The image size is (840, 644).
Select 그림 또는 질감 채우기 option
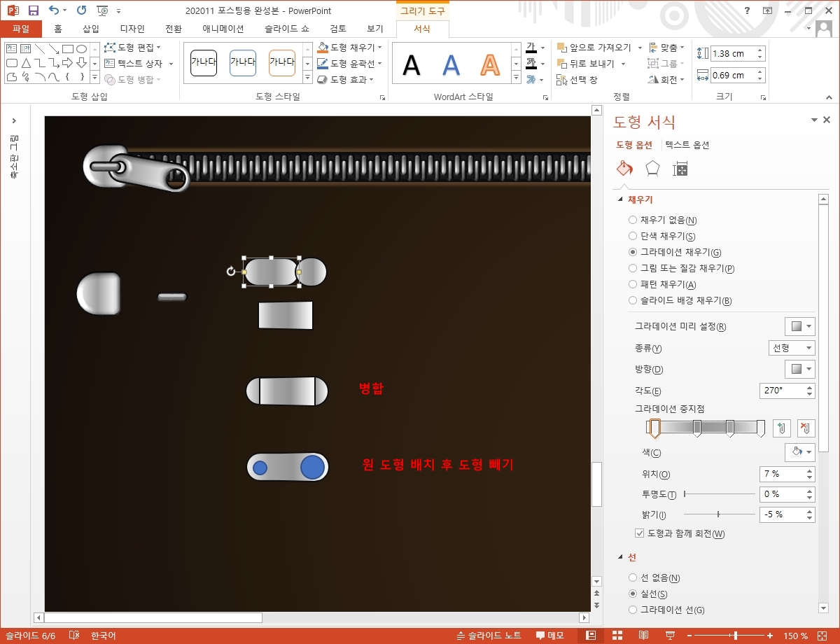681,268
